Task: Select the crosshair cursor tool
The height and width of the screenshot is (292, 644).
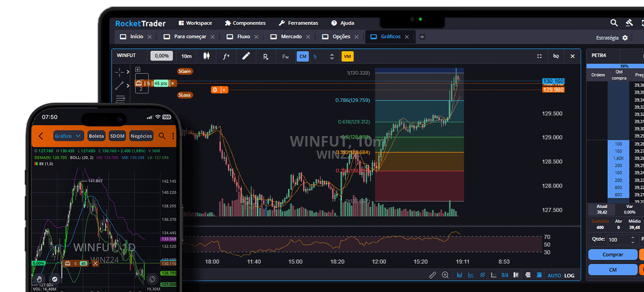Action: click(119, 72)
